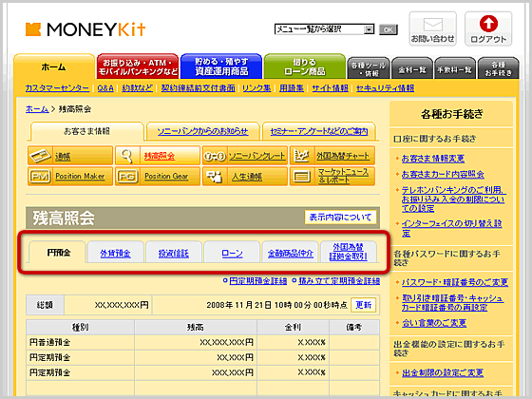The width and height of the screenshot is (532, 399).
Task: Click the PM Position Maker icon
Action: click(x=40, y=177)
